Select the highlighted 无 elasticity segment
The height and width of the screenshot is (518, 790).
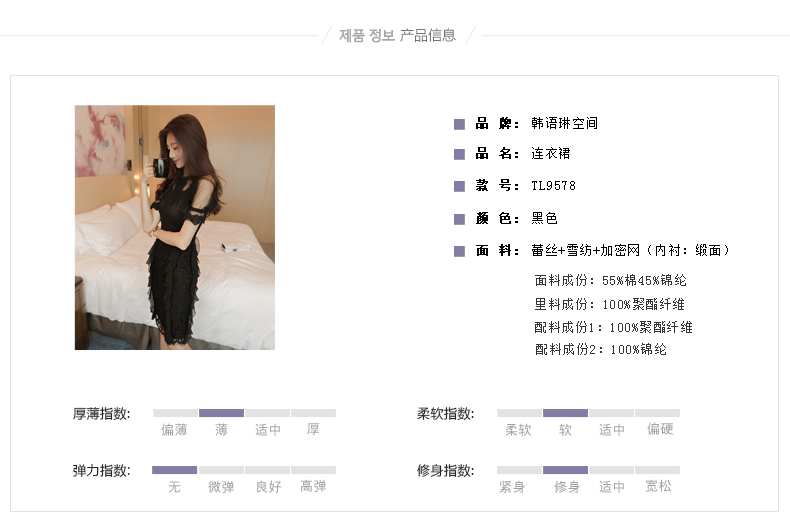point(174,470)
